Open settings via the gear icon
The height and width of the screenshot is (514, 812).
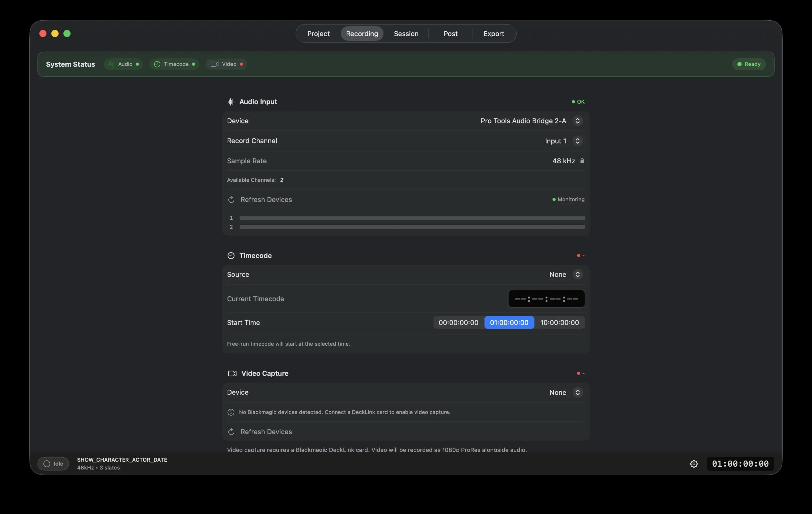(x=694, y=464)
